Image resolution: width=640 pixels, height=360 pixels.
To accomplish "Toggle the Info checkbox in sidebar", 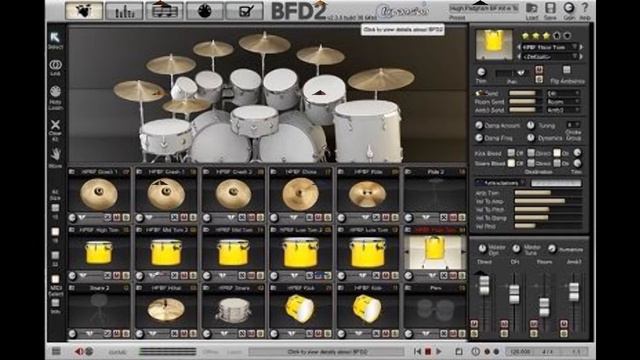I will tap(55, 302).
